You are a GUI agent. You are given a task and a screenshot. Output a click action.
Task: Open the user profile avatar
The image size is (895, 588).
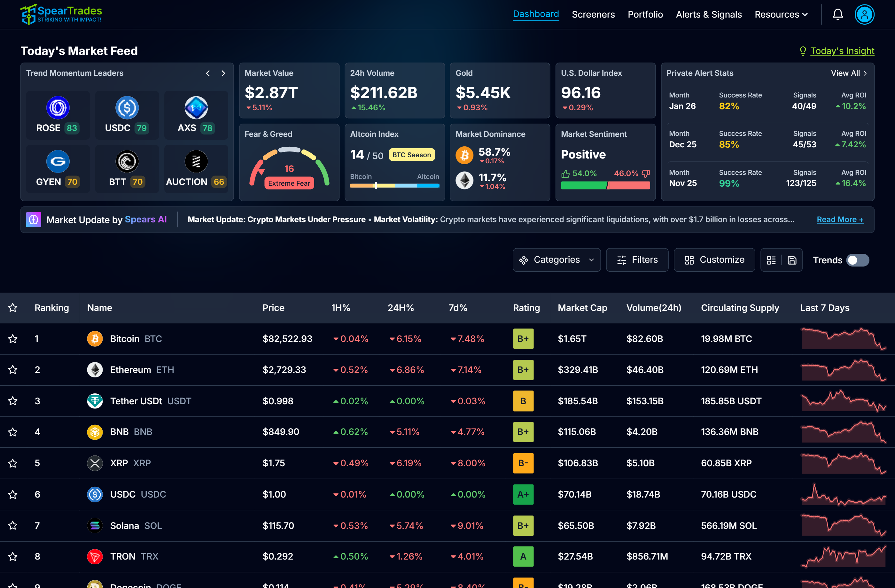(x=864, y=14)
